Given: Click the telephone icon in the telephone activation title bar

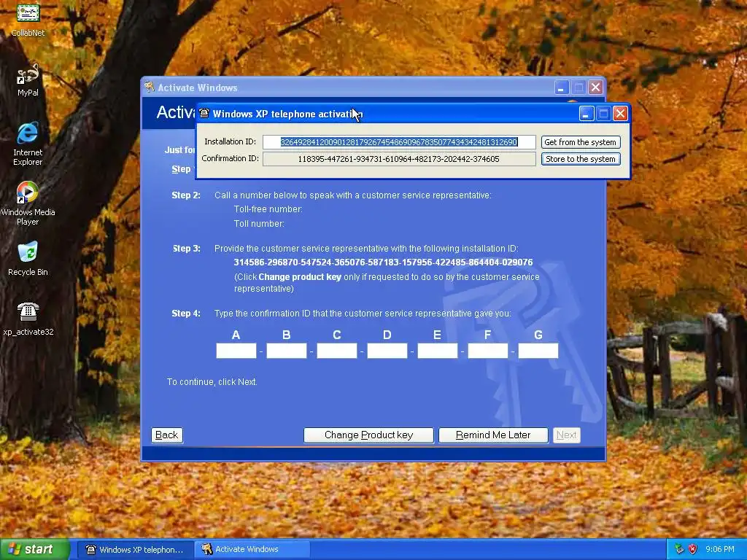Looking at the screenshot, I should pyautogui.click(x=204, y=113).
